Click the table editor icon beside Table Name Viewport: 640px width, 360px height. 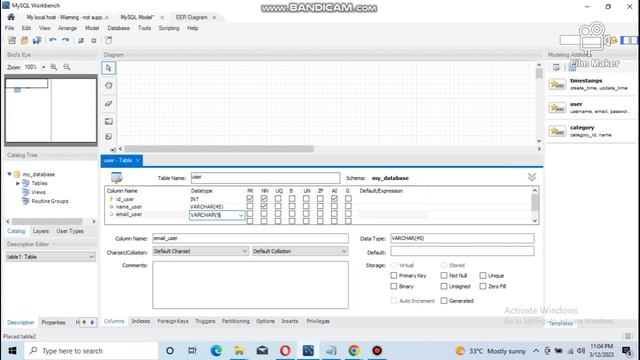point(117,178)
